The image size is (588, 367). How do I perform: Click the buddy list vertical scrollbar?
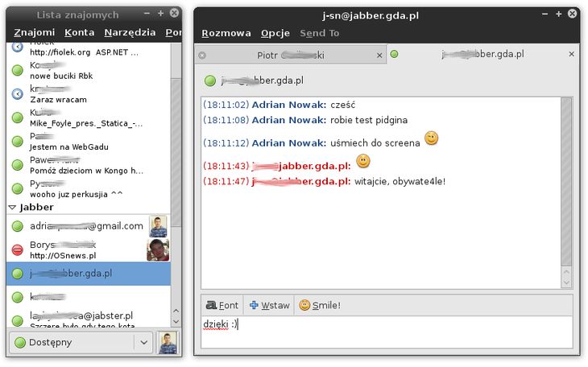(x=176, y=152)
